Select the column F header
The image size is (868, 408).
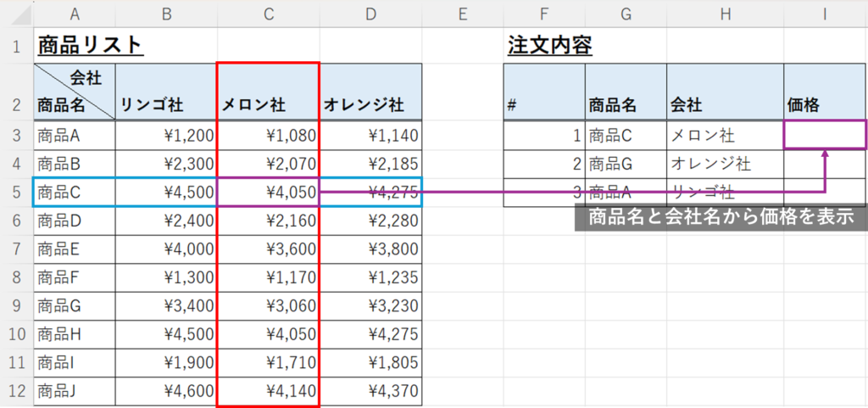click(544, 13)
